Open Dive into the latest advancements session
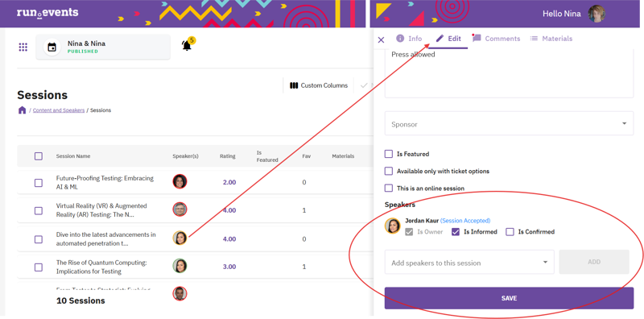 click(106, 238)
